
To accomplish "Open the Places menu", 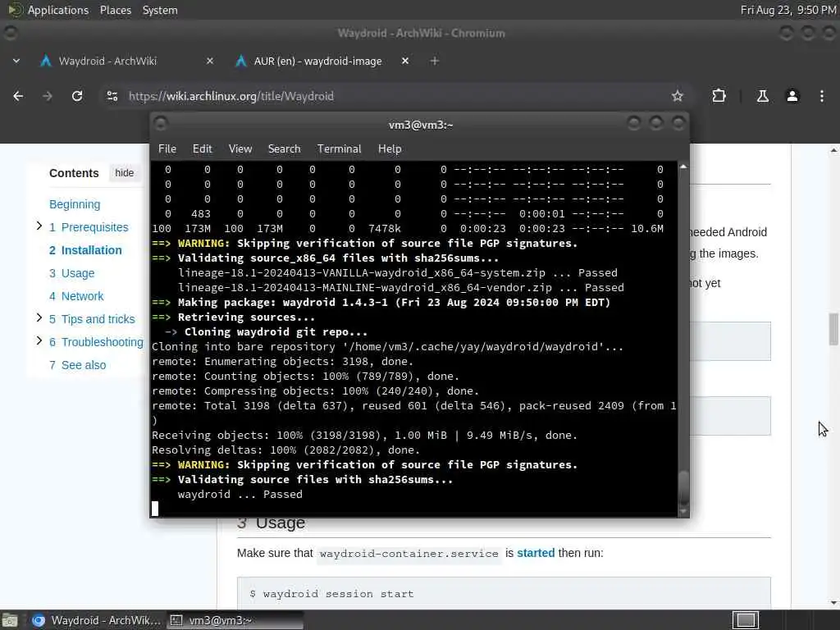I will (x=115, y=10).
